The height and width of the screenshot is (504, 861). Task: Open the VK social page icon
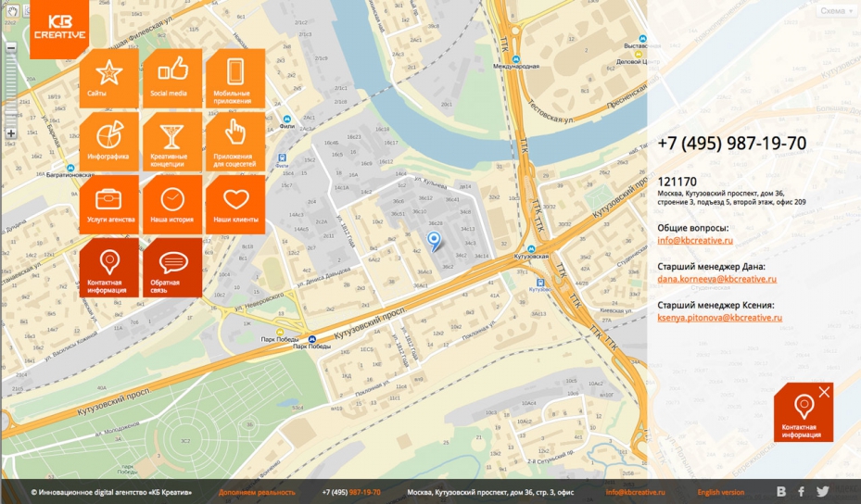pyautogui.click(x=781, y=492)
